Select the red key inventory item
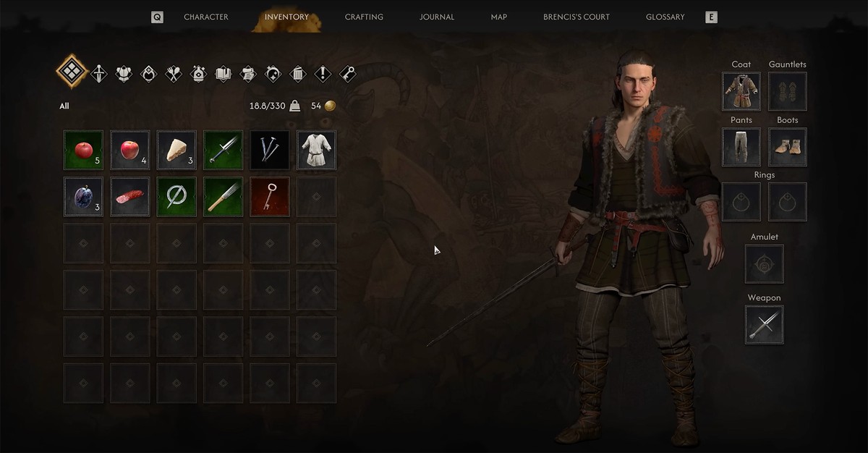The width and height of the screenshot is (868, 453). (270, 197)
